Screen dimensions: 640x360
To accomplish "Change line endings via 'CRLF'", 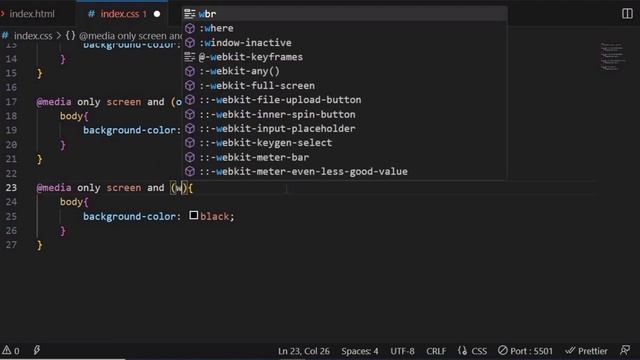I will point(436,351).
